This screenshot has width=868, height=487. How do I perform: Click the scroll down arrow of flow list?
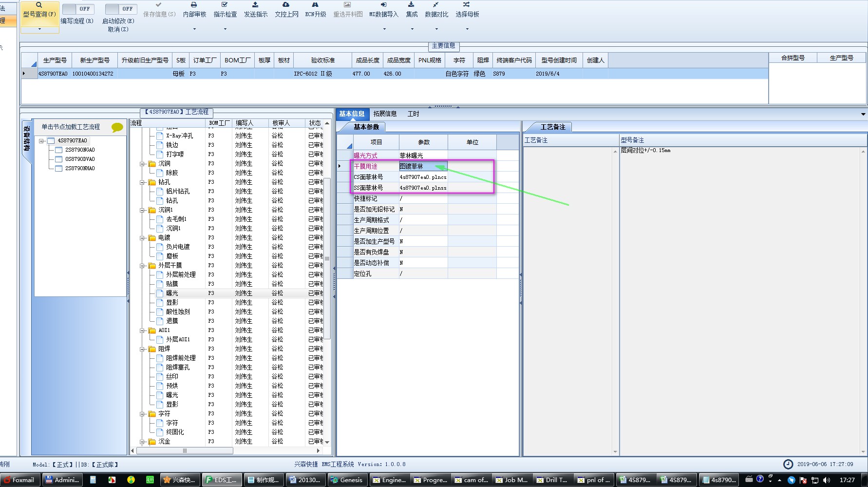pyautogui.click(x=327, y=442)
